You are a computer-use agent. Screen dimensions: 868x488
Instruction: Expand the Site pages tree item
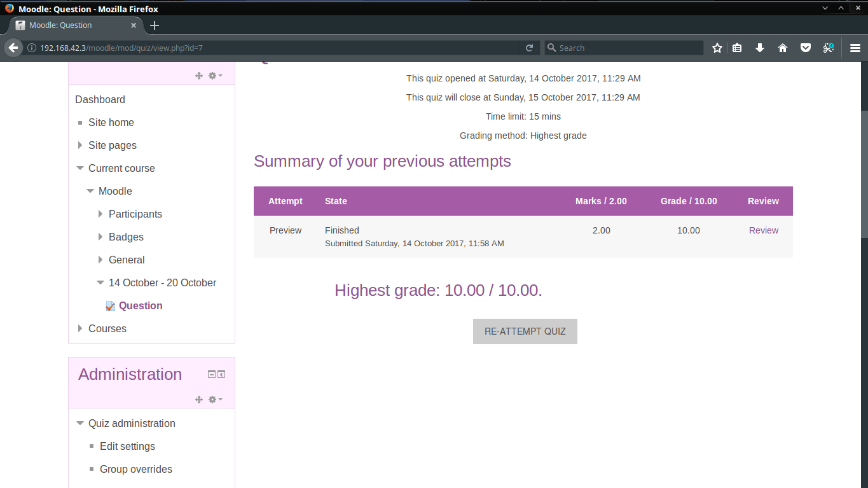(x=80, y=145)
